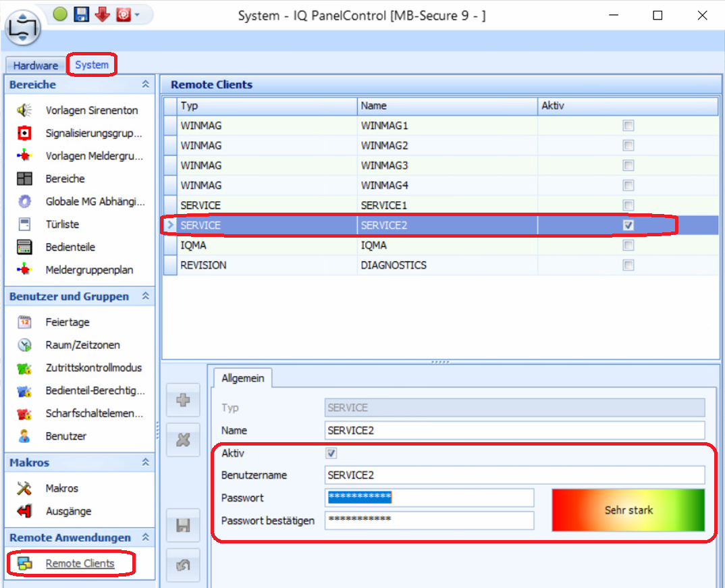The image size is (725, 588).
Task: Open the Scharfschaltelemente icon
Action: click(24, 413)
